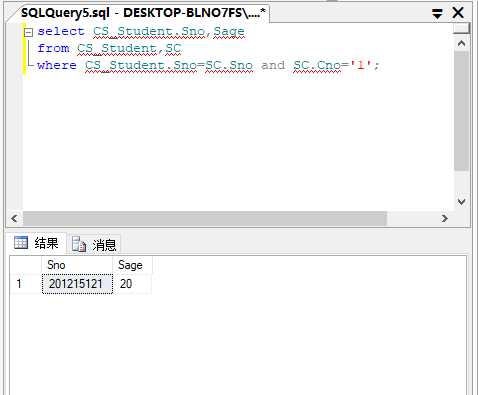The image size is (478, 395).
Task: Select the Sno column header
Action: click(x=77, y=265)
